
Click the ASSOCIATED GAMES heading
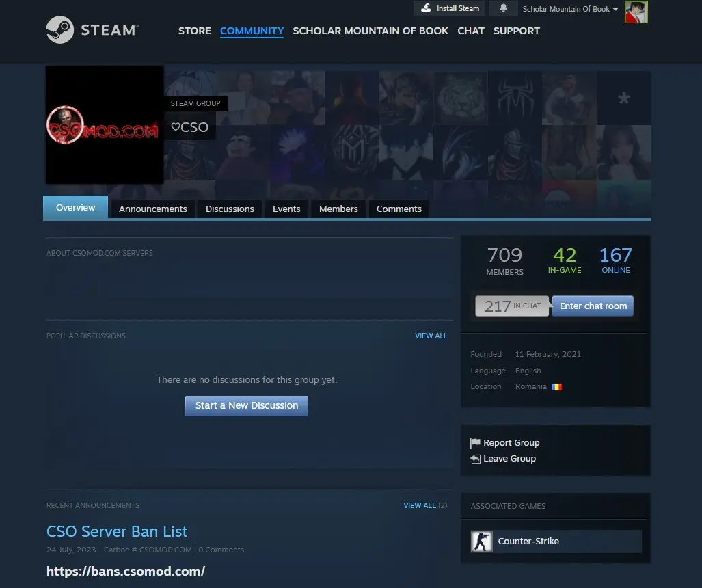coord(508,506)
